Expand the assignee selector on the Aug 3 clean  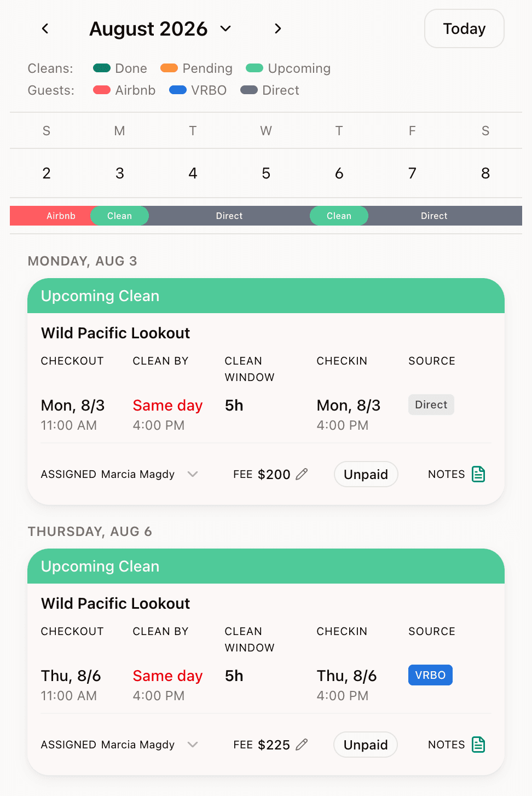tap(192, 474)
